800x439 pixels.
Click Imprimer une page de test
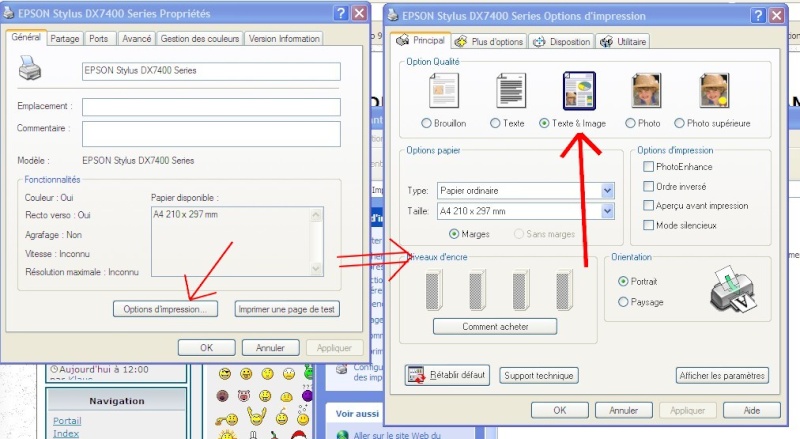287,309
